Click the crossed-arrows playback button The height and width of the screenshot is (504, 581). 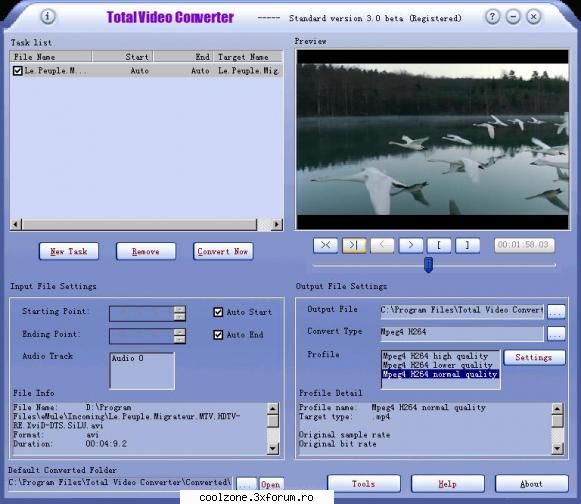[x=325, y=245]
